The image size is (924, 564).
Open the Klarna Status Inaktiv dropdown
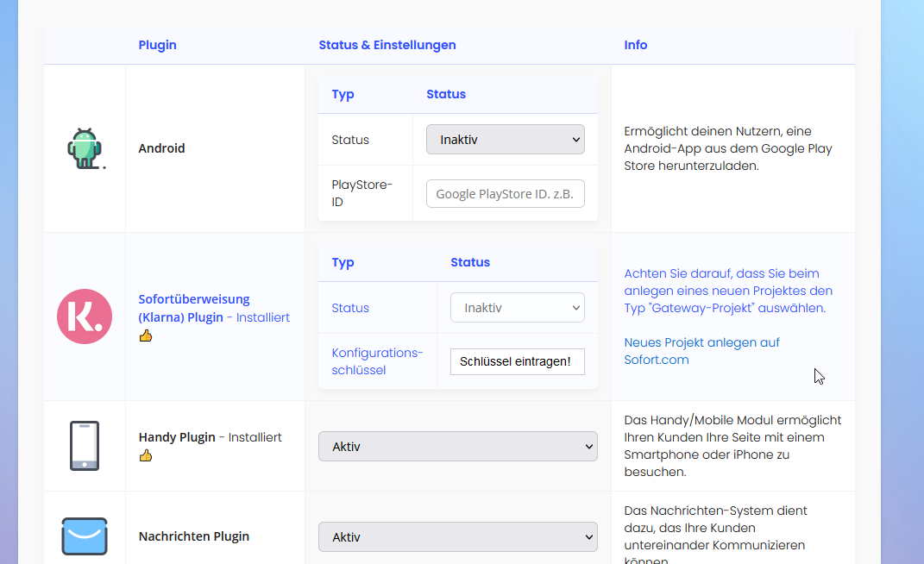tap(517, 308)
